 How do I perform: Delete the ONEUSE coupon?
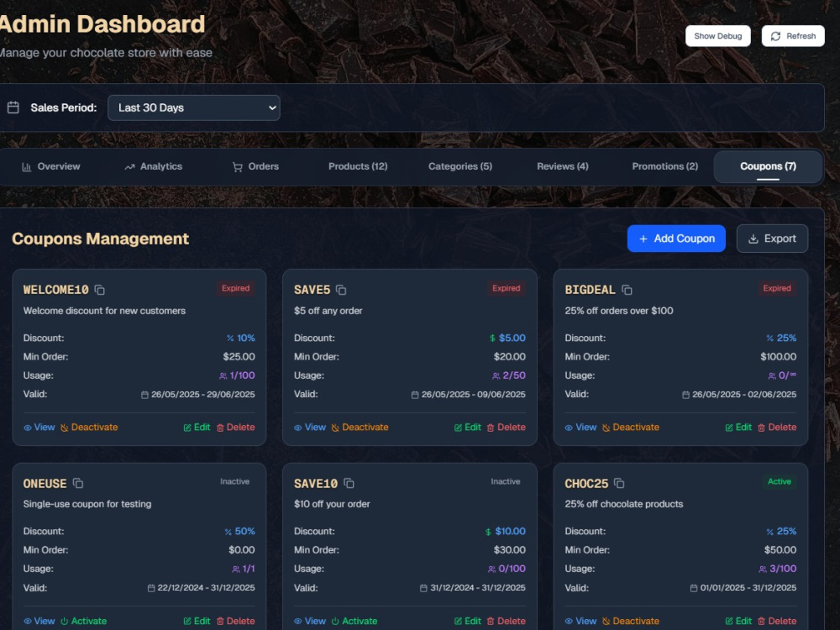(x=235, y=621)
